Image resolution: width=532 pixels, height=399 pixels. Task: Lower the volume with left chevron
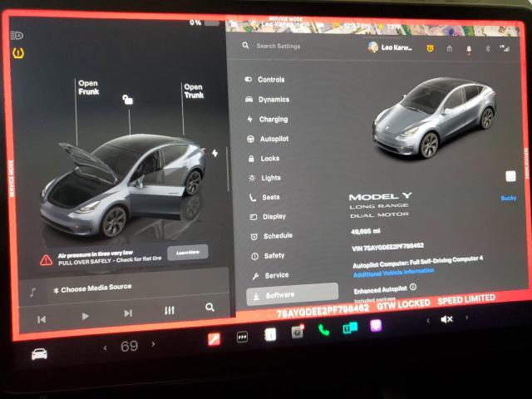point(428,321)
